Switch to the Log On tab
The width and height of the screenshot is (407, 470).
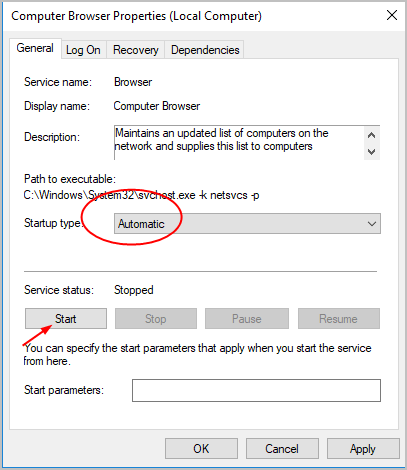pyautogui.click(x=83, y=50)
